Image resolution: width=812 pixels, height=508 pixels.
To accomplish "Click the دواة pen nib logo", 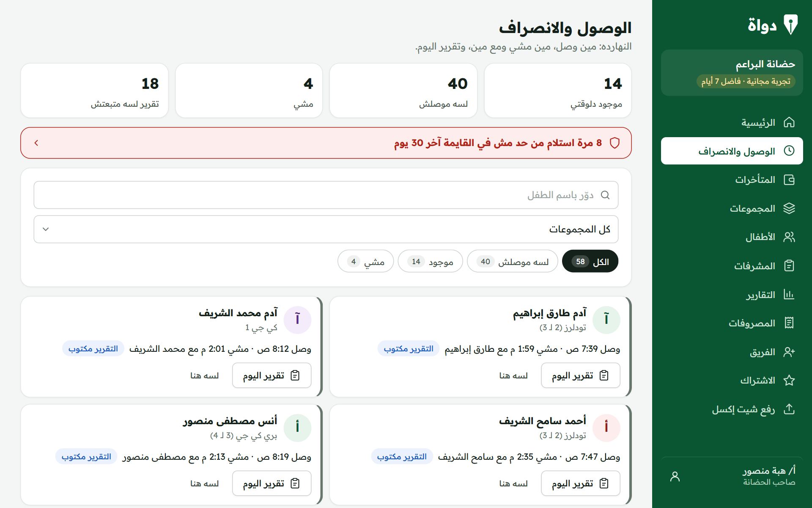I will [790, 25].
